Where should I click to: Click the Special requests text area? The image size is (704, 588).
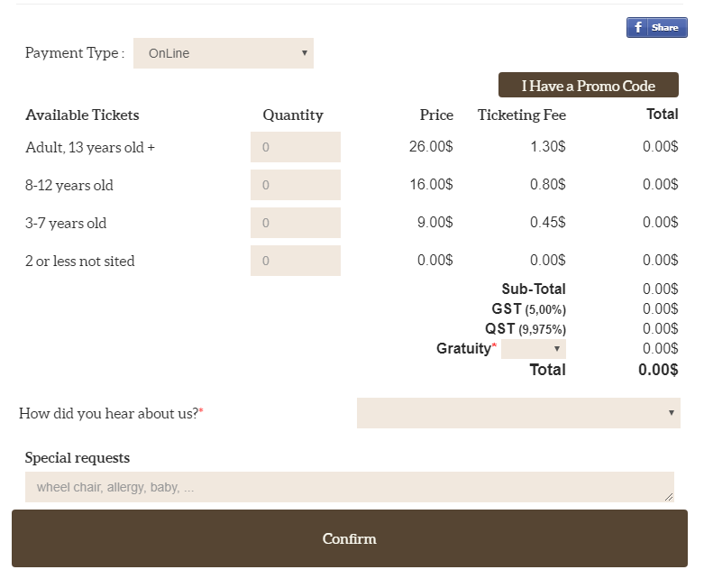[x=349, y=487]
